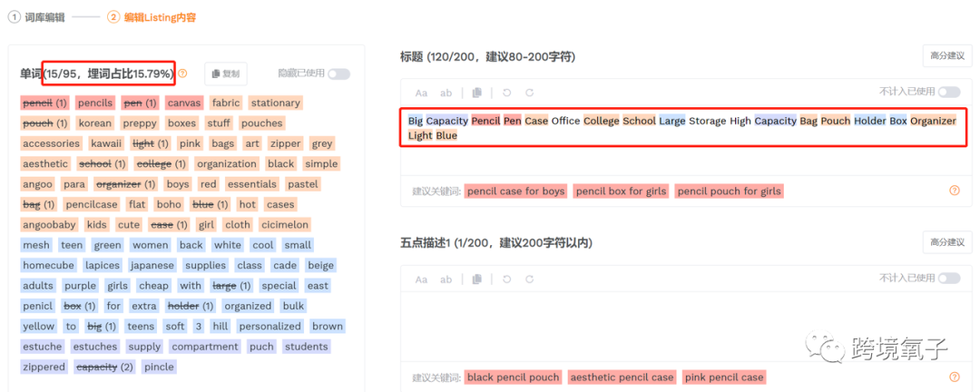Screen dimensions: 980x392
Task: Click the redo icon in 五点描述1 toolbar
Action: [x=529, y=279]
